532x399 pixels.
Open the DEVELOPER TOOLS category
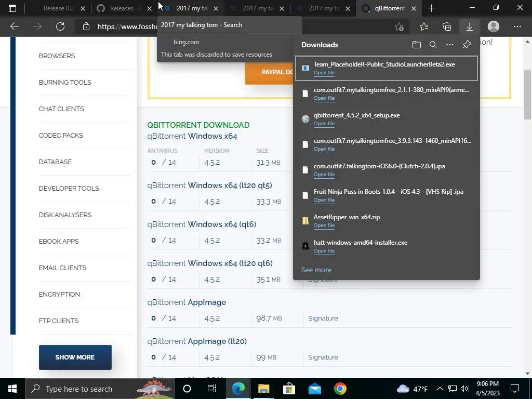(x=69, y=188)
